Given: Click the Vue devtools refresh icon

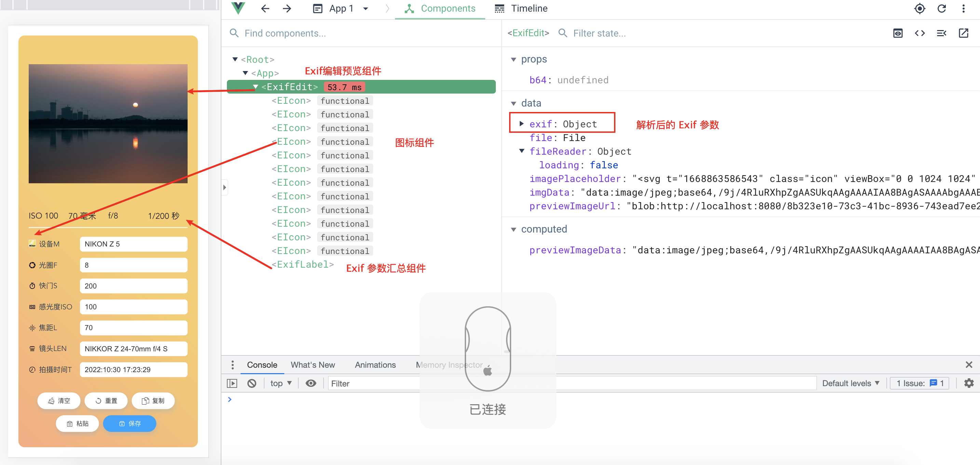Looking at the screenshot, I should click(942, 9).
